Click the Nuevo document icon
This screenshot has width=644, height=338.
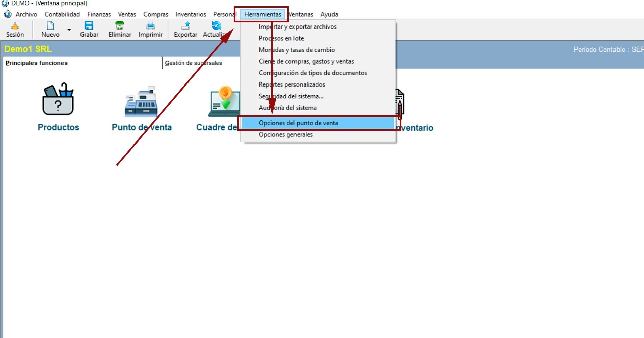[x=50, y=26]
